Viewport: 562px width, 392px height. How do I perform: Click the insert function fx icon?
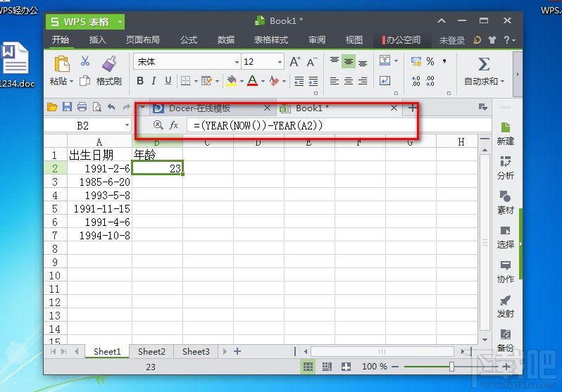[x=174, y=125]
